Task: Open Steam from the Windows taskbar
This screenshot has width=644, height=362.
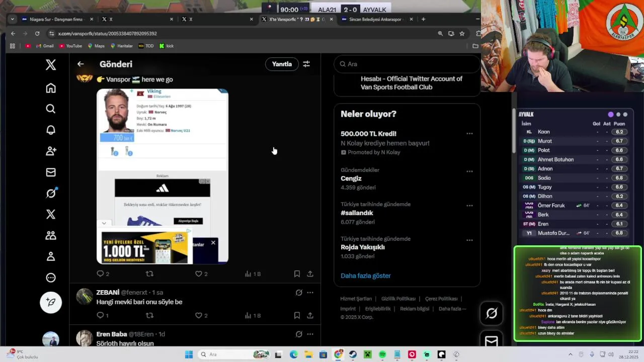Action: pyautogui.click(x=353, y=354)
